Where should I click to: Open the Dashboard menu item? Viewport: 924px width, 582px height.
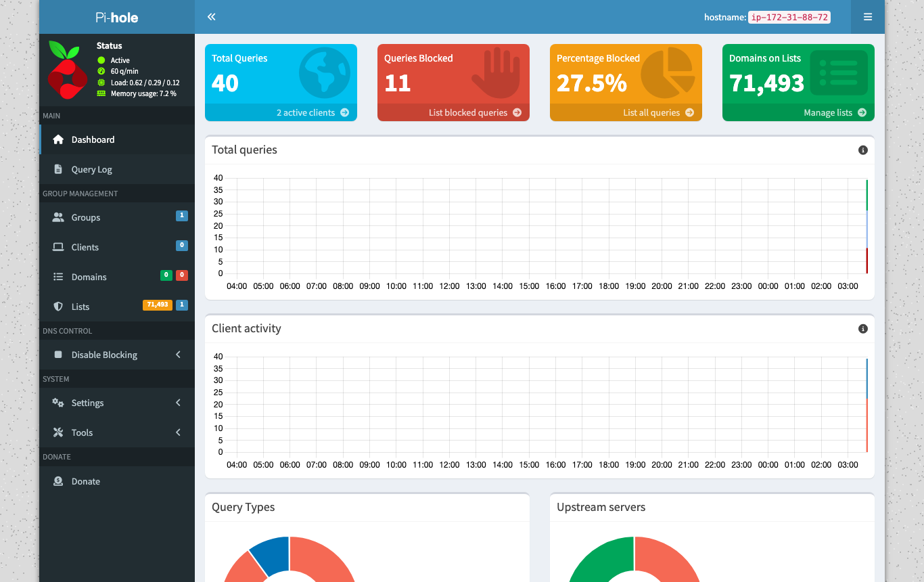pyautogui.click(x=117, y=139)
